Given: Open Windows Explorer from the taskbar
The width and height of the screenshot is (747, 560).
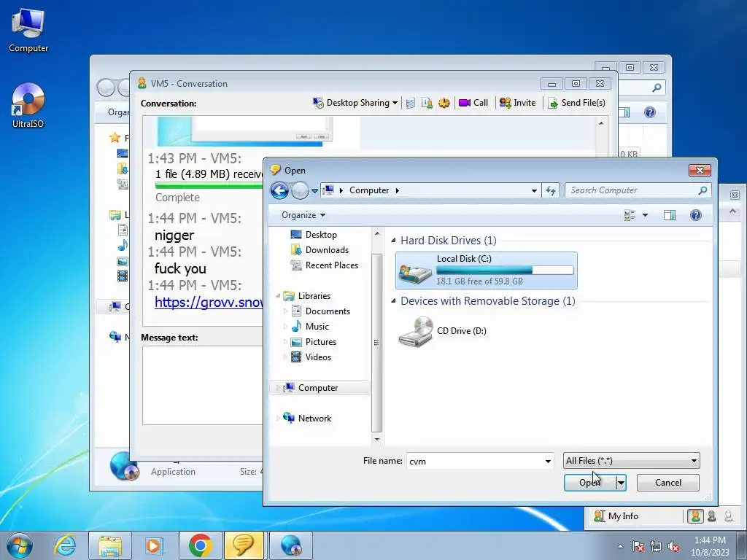Looking at the screenshot, I should coord(110,545).
